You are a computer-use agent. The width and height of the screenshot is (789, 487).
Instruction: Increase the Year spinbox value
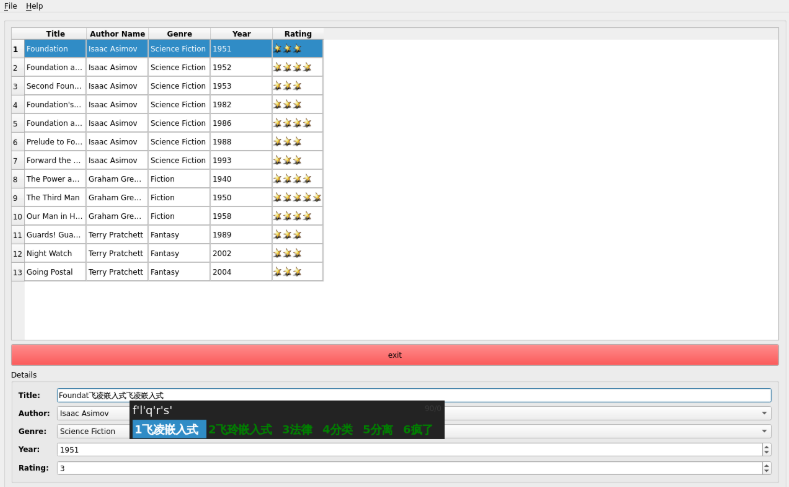click(x=766, y=447)
